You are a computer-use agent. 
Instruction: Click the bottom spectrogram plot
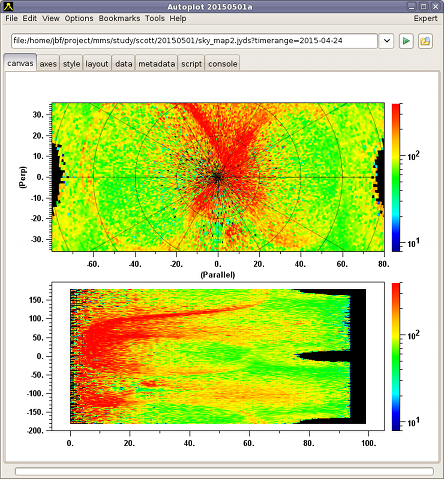click(x=218, y=356)
